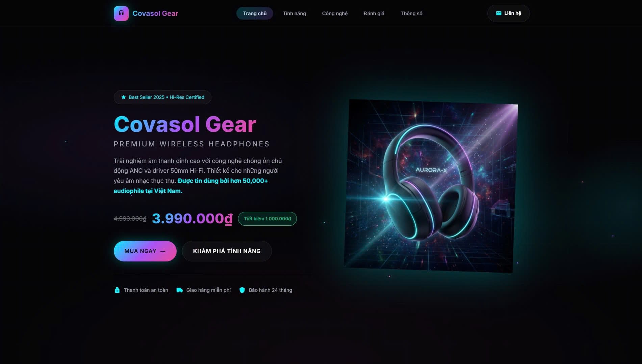Go to the Tính năng menu item
Screen dimensions: 642x364
tap(294, 13)
